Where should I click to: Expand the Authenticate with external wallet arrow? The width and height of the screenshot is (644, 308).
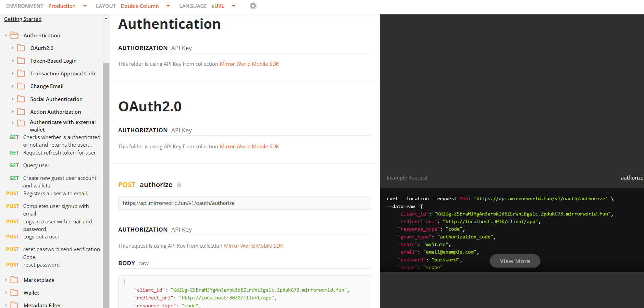[13, 123]
